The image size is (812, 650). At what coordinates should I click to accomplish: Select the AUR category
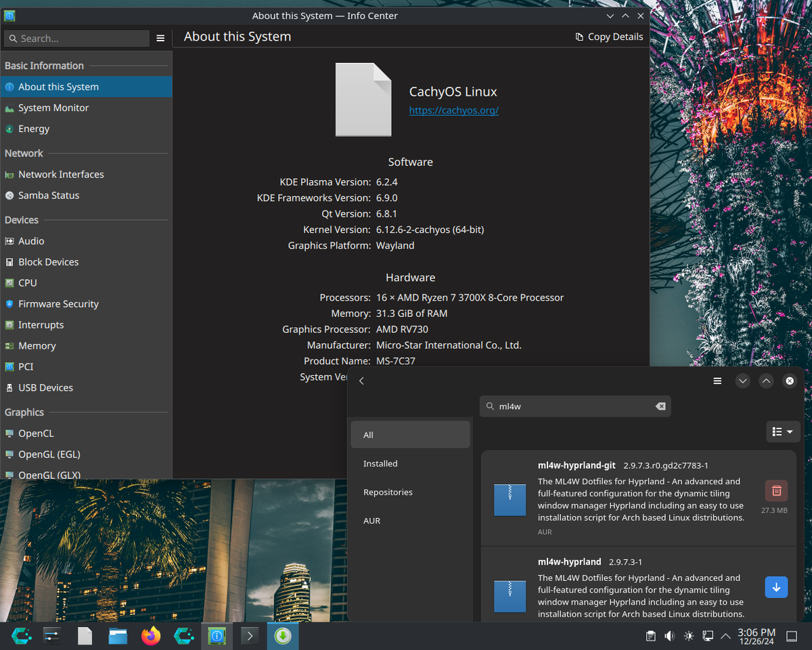(410, 521)
